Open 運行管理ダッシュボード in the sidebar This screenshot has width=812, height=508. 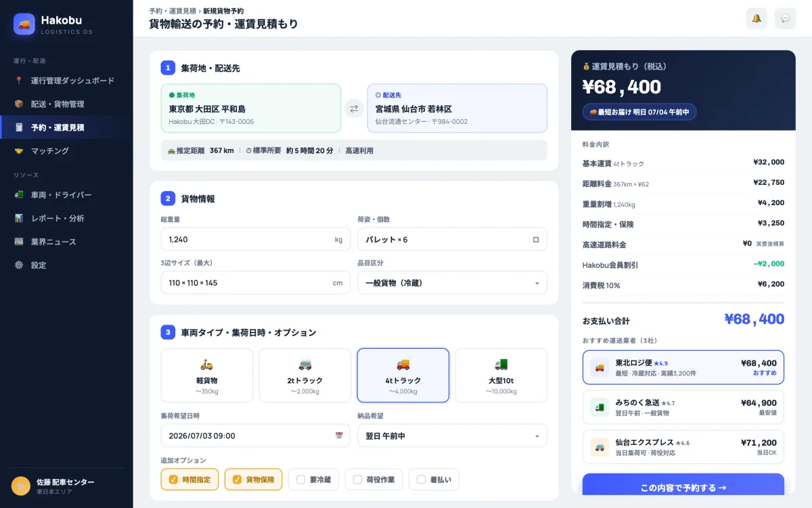pyautogui.click(x=66, y=81)
